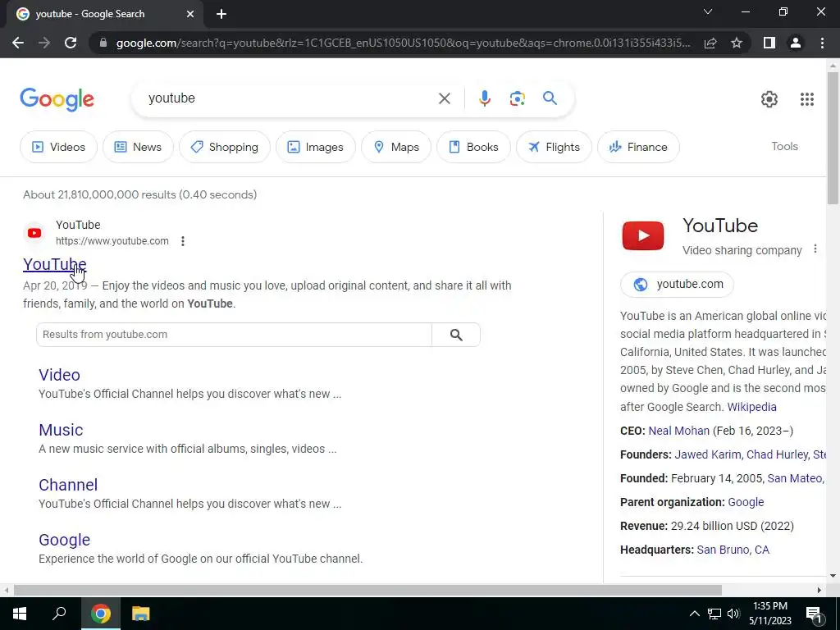The image size is (840, 630).
Task: Visit youtube.com button in knowledge panel
Action: click(677, 285)
